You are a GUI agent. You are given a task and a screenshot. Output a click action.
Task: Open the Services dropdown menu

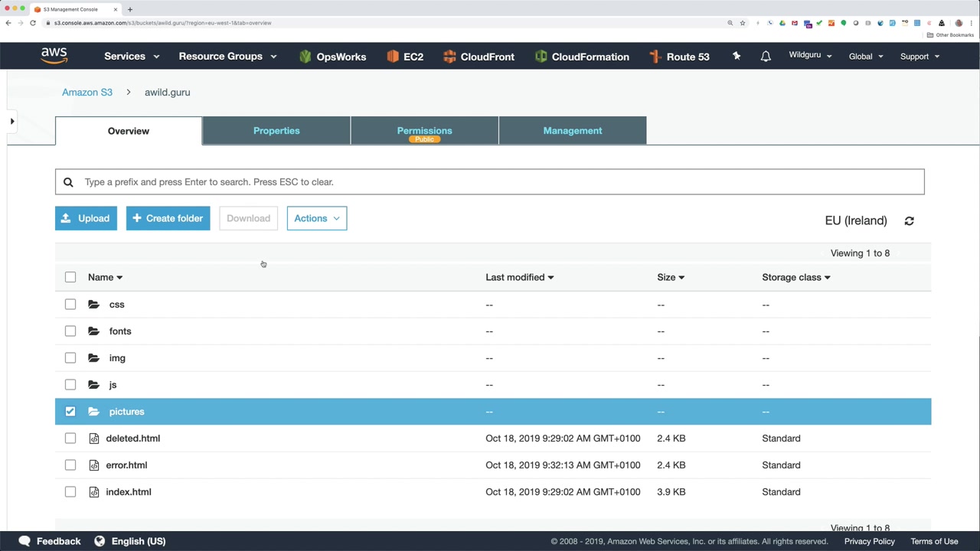(x=132, y=57)
